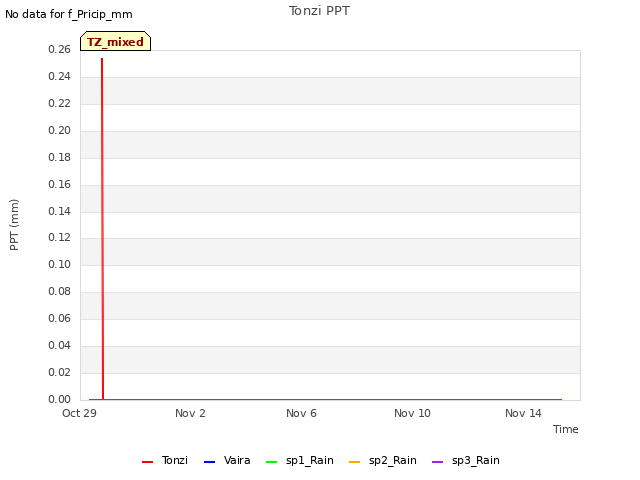
Task: Toggle the Tonzi series in the legend
Action: click(x=165, y=460)
